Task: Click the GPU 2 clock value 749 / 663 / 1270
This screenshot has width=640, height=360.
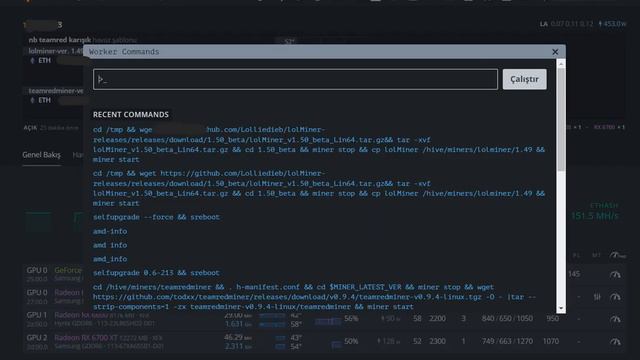Action: [x=507, y=341]
